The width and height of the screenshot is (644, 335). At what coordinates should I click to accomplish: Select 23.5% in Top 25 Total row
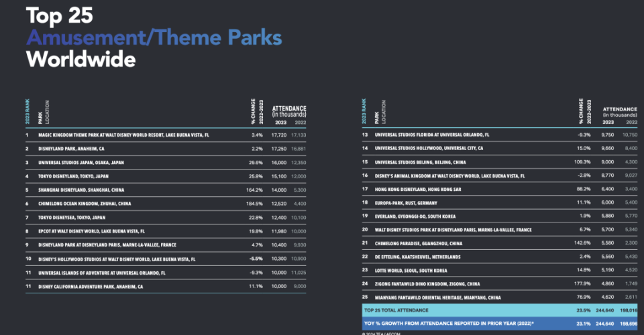(x=583, y=310)
